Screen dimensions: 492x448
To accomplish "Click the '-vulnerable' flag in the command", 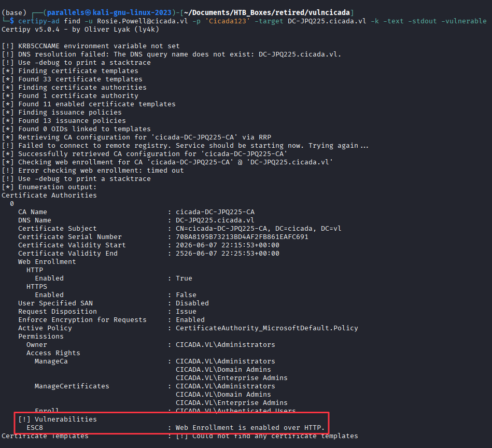I will pos(464,21).
